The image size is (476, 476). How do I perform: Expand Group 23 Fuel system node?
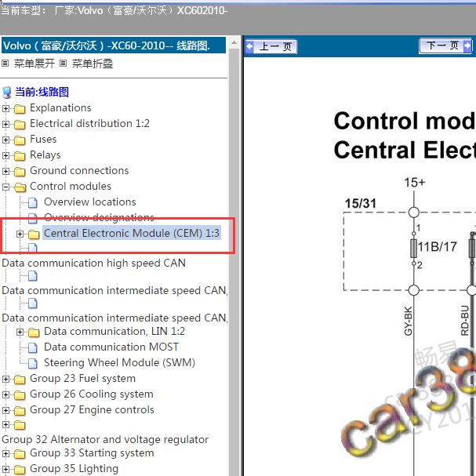pyautogui.click(x=5, y=379)
